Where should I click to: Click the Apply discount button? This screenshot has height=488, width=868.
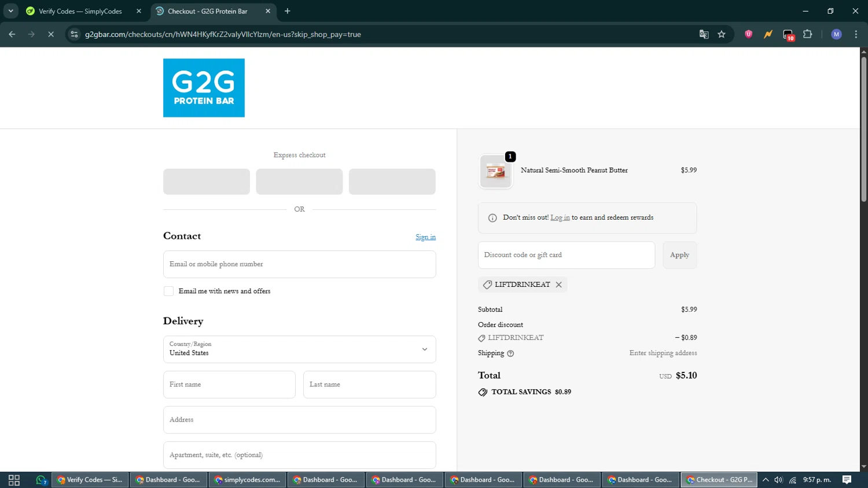coord(679,255)
